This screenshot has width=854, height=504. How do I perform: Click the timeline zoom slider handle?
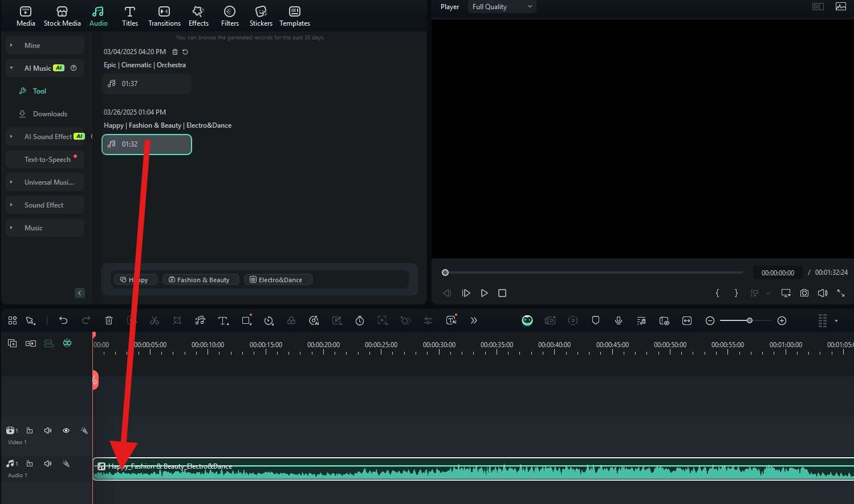(x=750, y=321)
